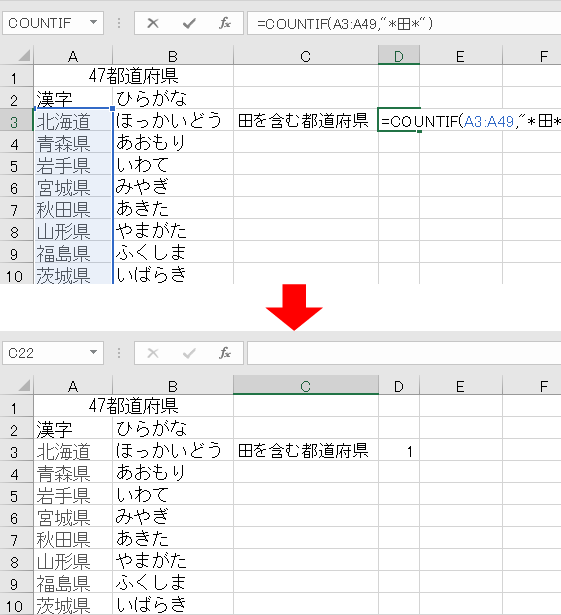Screen dimensions: 561x615
Task: Expand the C22 name box dropdown
Action: tap(93, 353)
